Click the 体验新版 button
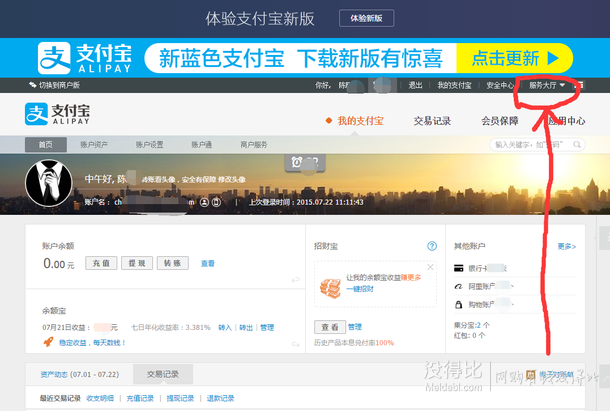 click(366, 18)
